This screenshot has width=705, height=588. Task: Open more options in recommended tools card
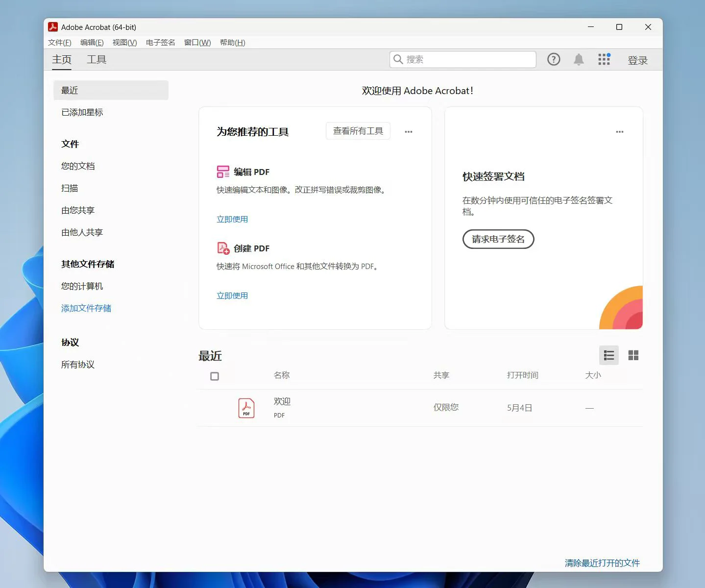coord(409,131)
